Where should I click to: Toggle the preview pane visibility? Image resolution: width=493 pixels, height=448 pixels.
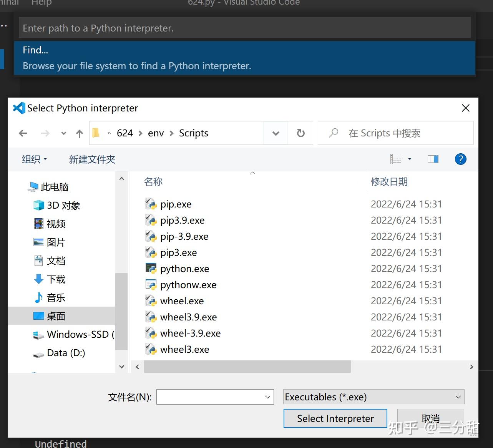click(433, 159)
